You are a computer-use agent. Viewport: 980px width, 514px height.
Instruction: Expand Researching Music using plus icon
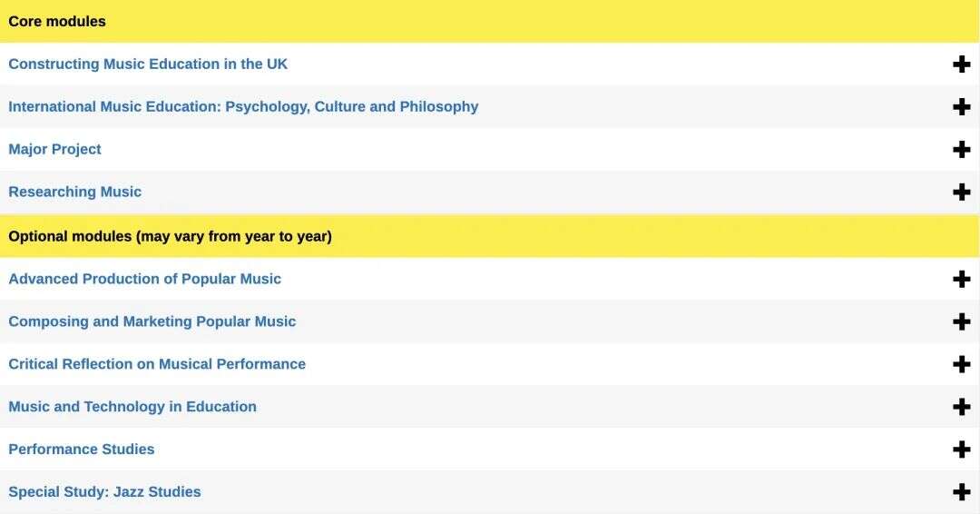tap(961, 193)
